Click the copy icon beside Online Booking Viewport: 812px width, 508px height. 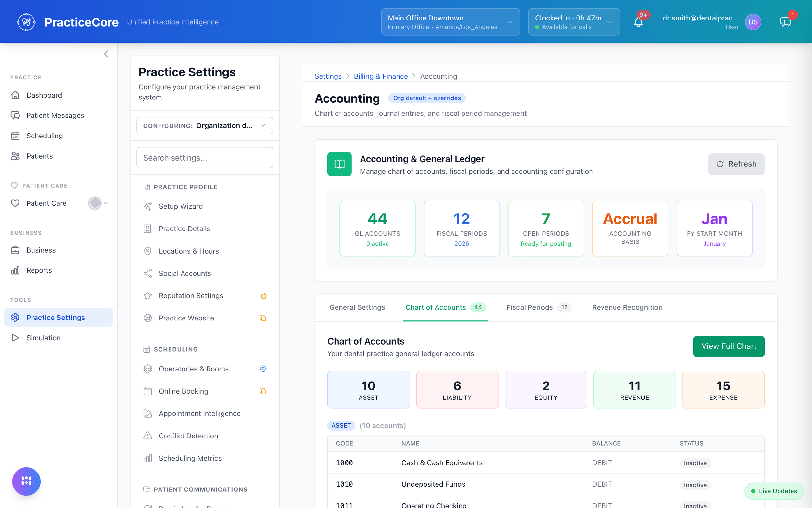263,391
